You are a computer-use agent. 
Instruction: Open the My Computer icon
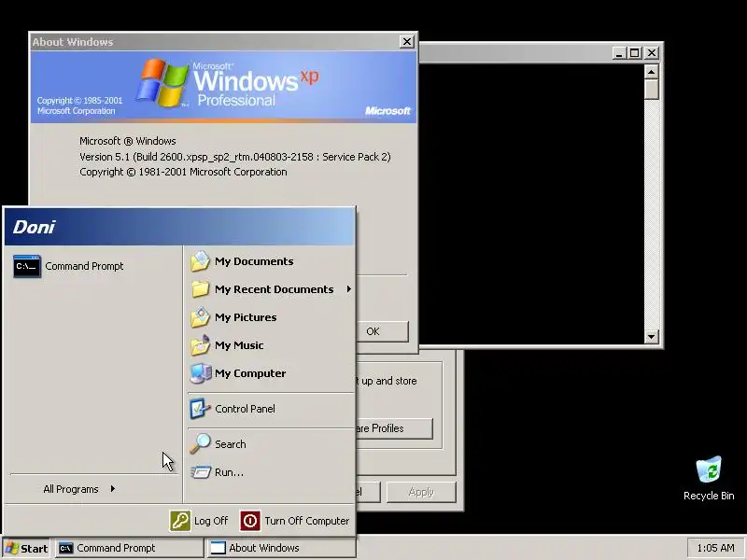[200, 373]
